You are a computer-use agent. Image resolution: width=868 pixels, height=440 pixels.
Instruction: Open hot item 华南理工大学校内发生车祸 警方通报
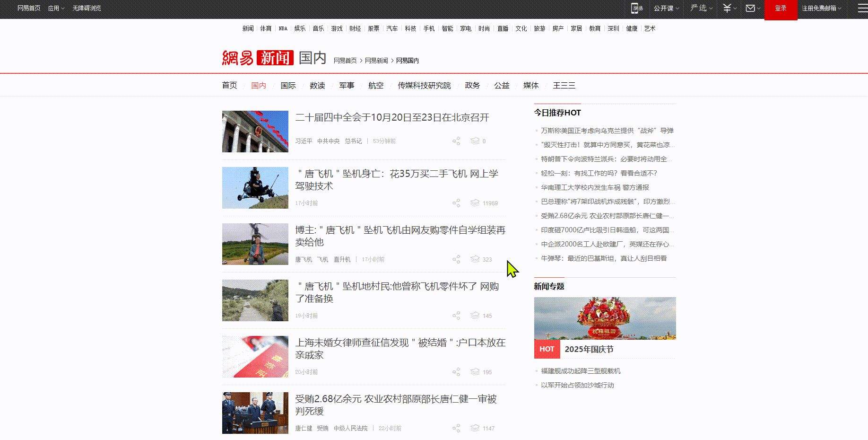pyautogui.click(x=595, y=187)
